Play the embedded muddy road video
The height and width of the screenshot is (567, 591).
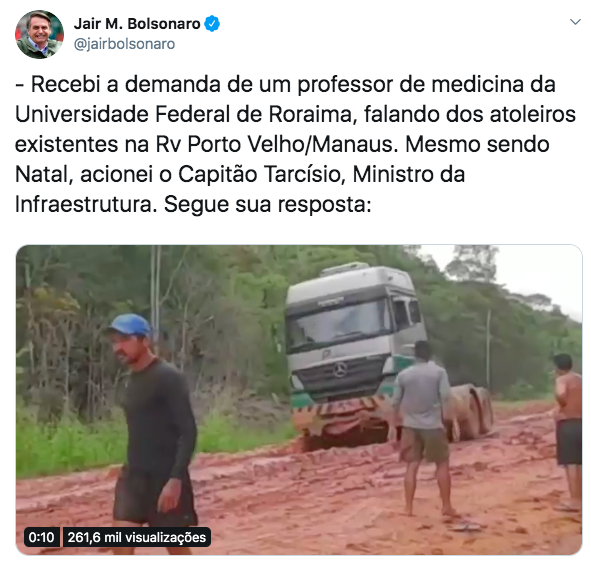299,400
